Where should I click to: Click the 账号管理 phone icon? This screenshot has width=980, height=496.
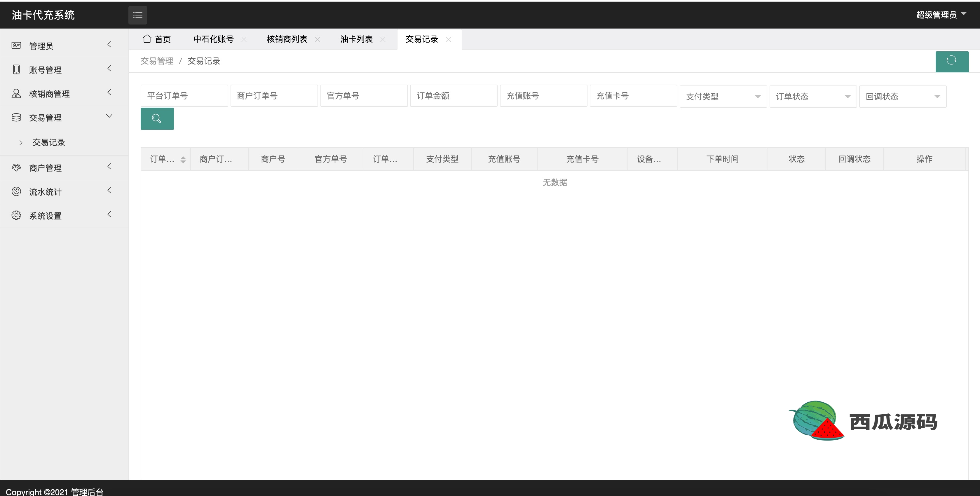tap(16, 70)
